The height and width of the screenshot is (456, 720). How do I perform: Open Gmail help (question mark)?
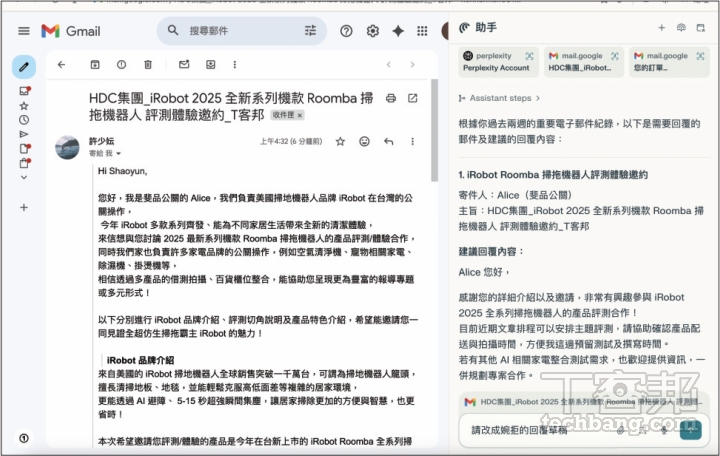tap(346, 31)
